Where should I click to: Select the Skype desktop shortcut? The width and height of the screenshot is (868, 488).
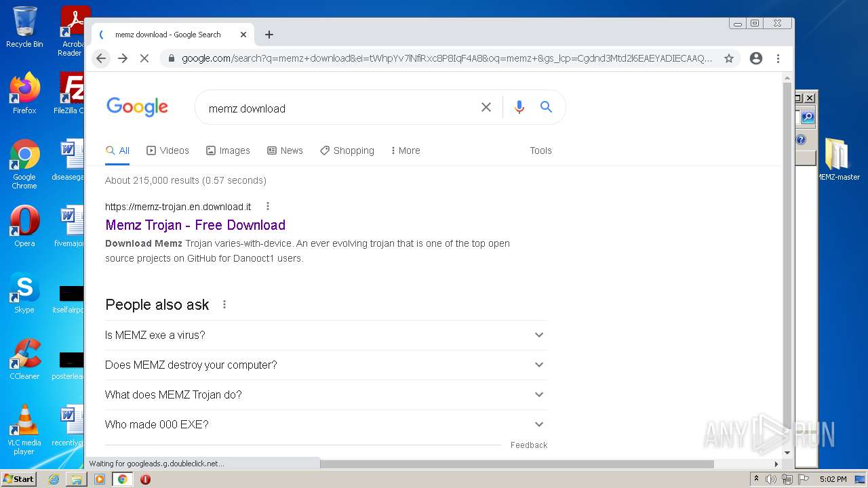(x=24, y=293)
